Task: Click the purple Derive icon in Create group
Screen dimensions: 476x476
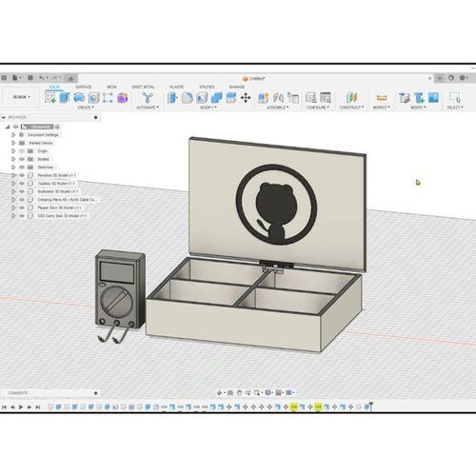Action: (x=123, y=98)
